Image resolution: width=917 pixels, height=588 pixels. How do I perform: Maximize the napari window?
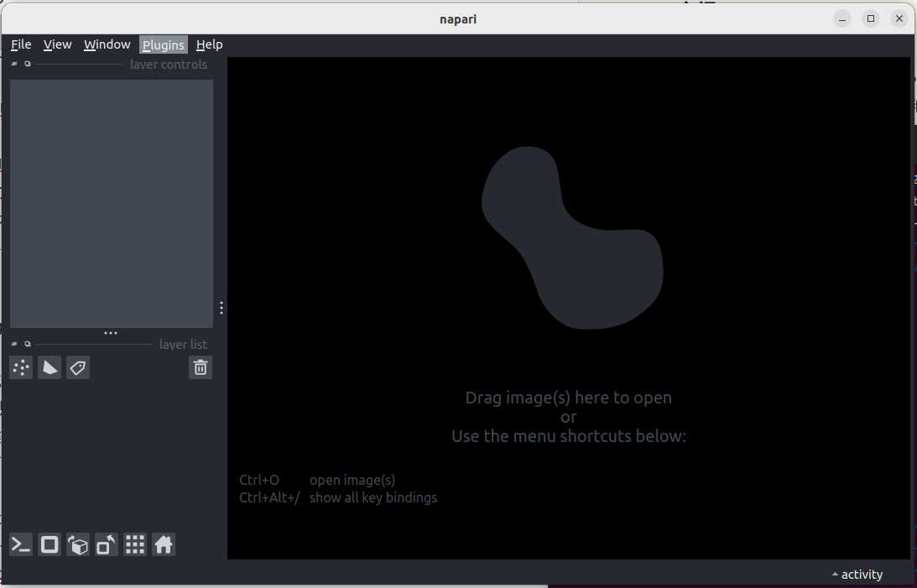[871, 18]
